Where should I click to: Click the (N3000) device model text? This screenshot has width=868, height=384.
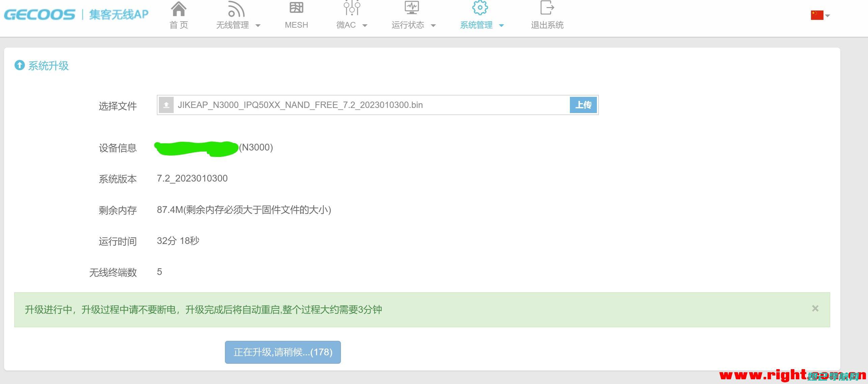coord(256,147)
